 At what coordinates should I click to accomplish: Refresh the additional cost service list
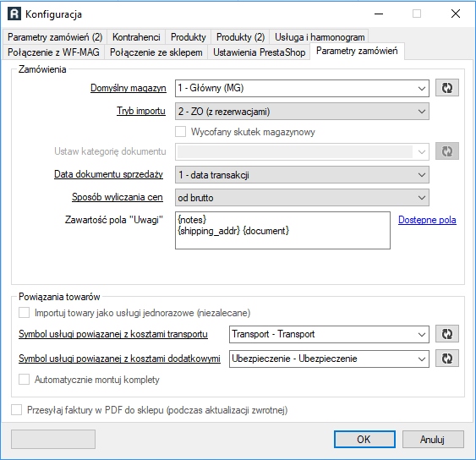click(447, 359)
